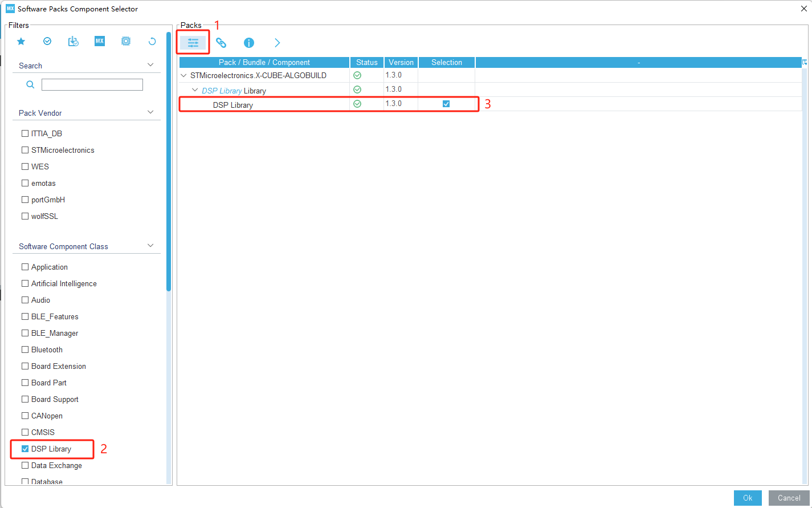Check the wolfSSL vendor checkbox
The height and width of the screenshot is (508, 812).
[x=25, y=216]
